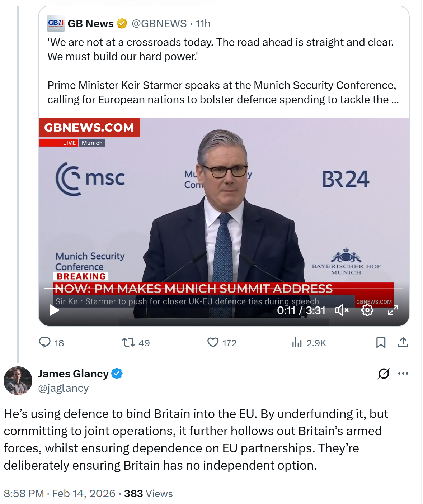Visit the @jaglancy handle

(x=64, y=388)
